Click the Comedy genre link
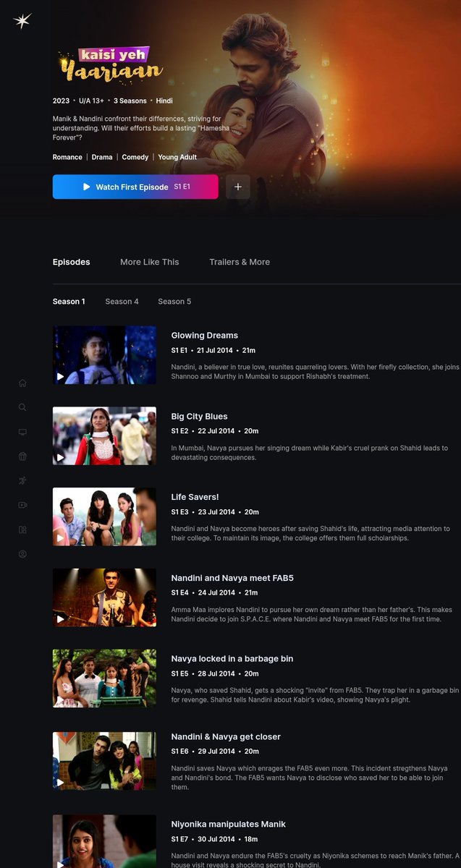461x868 pixels. pos(135,157)
